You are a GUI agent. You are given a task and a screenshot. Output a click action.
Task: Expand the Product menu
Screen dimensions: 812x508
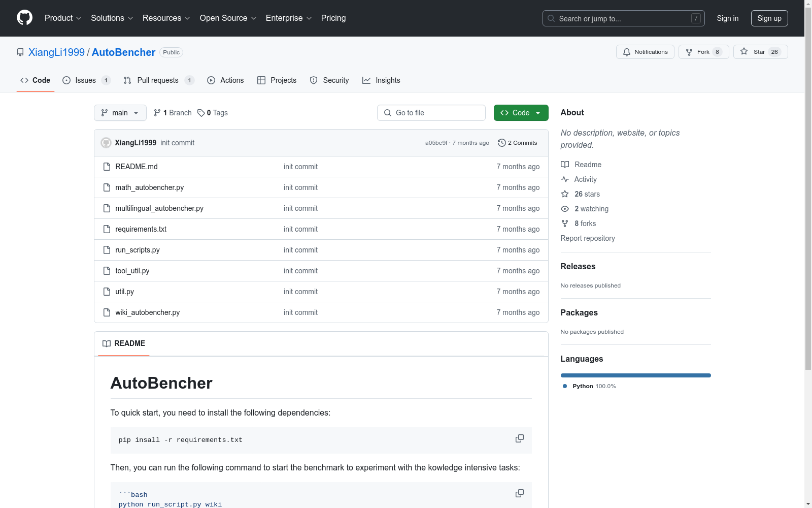pos(63,18)
